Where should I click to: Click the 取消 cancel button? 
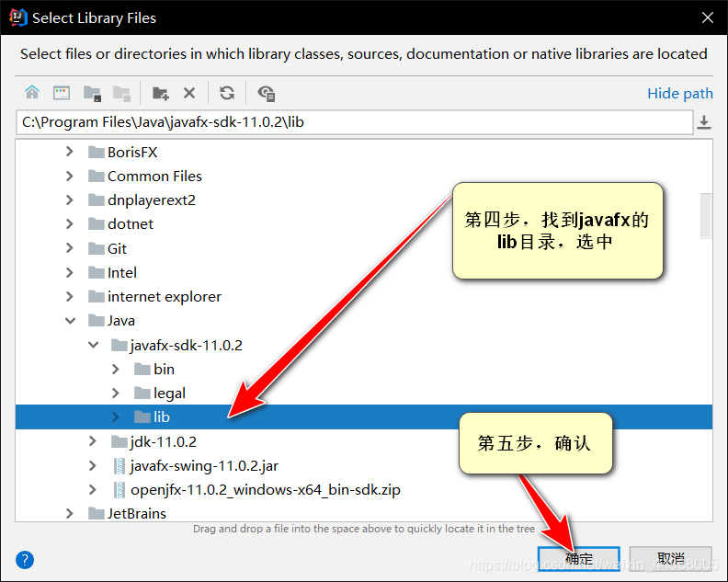pos(670,558)
